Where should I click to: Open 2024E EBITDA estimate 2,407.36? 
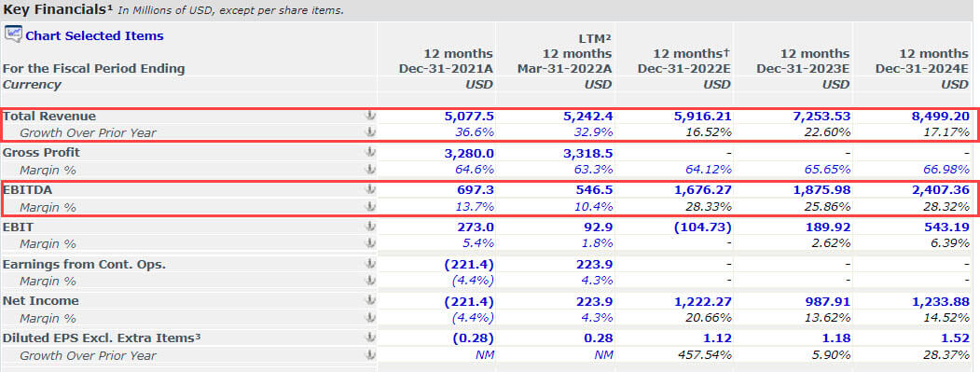coord(940,189)
